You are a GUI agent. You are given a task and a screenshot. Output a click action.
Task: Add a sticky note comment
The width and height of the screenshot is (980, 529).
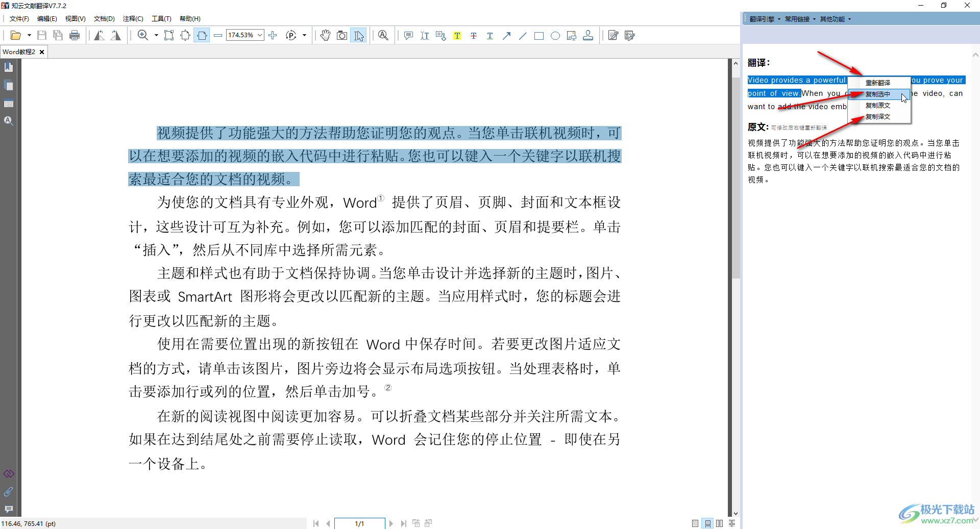point(408,36)
